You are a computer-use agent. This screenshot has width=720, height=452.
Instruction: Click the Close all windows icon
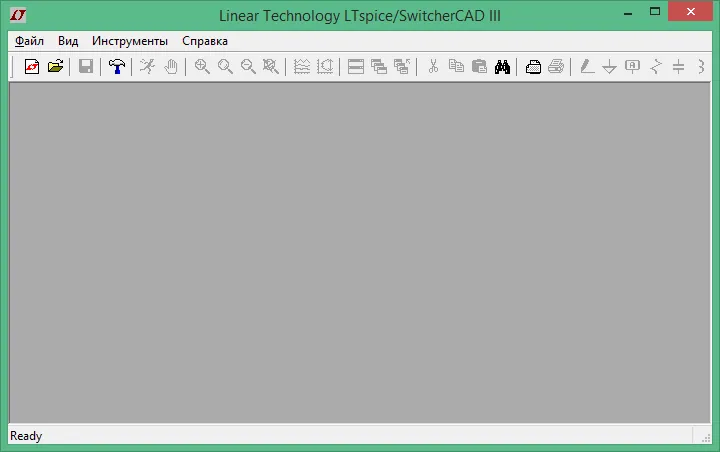(402, 67)
